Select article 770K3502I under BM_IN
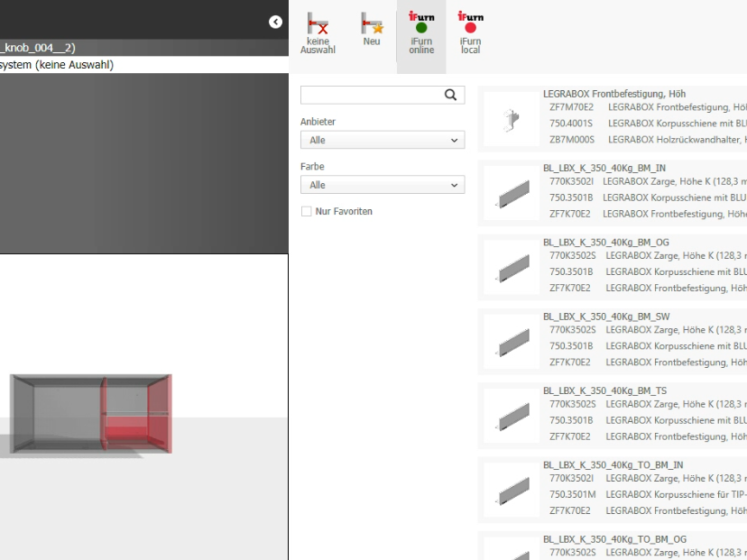The width and height of the screenshot is (747, 560). click(x=571, y=181)
